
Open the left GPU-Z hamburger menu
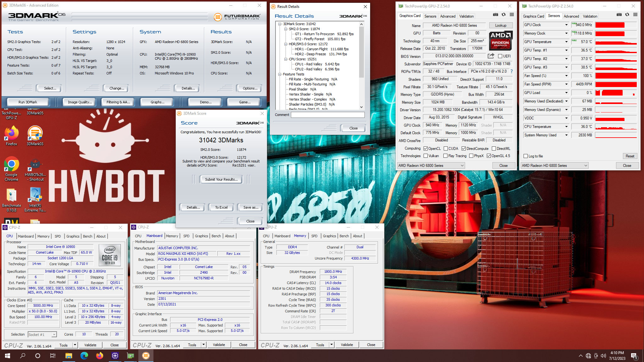tap(512, 15)
